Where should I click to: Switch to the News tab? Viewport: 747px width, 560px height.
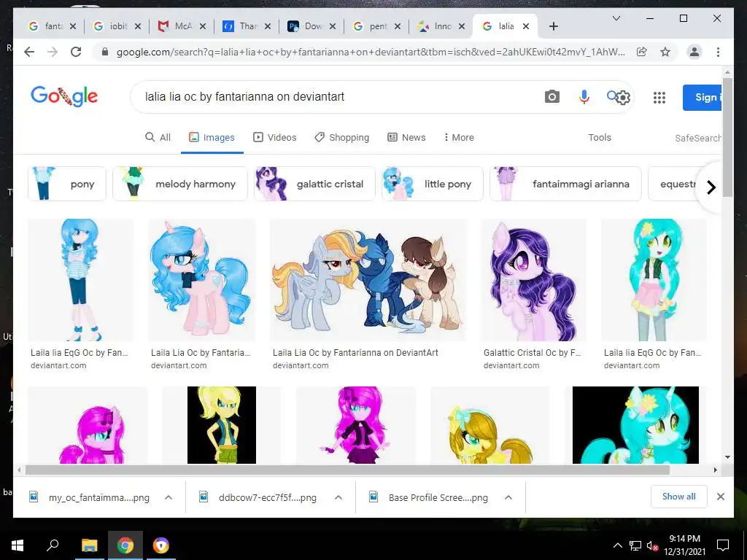[x=406, y=138]
